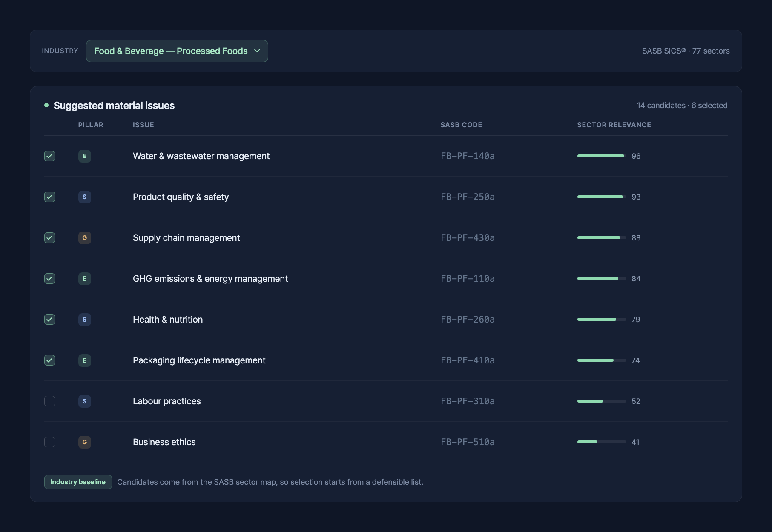Image resolution: width=772 pixels, height=532 pixels.
Task: Open the Industry dropdown for Processed Foods
Action: pyautogui.click(x=177, y=51)
